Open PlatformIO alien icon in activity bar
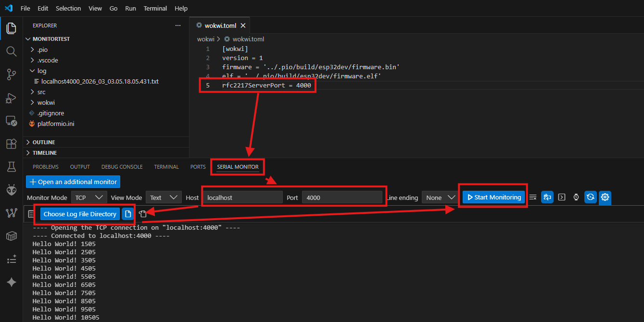644x322 pixels. coord(11,190)
